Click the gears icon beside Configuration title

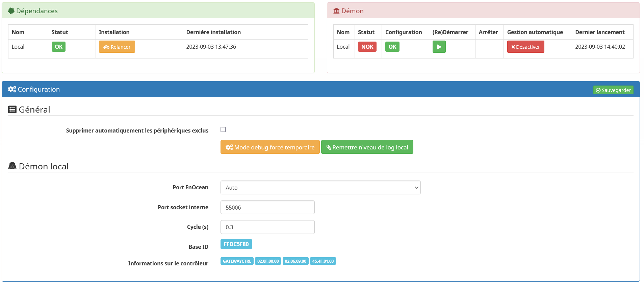click(x=12, y=89)
